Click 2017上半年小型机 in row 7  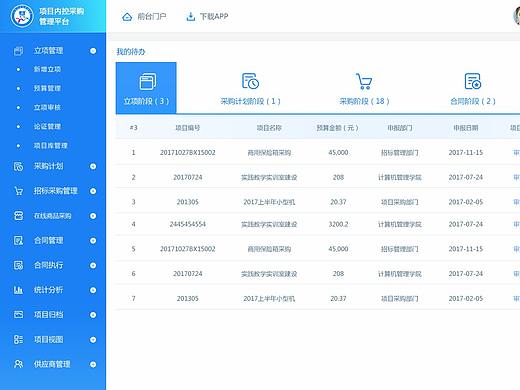pyautogui.click(x=269, y=298)
